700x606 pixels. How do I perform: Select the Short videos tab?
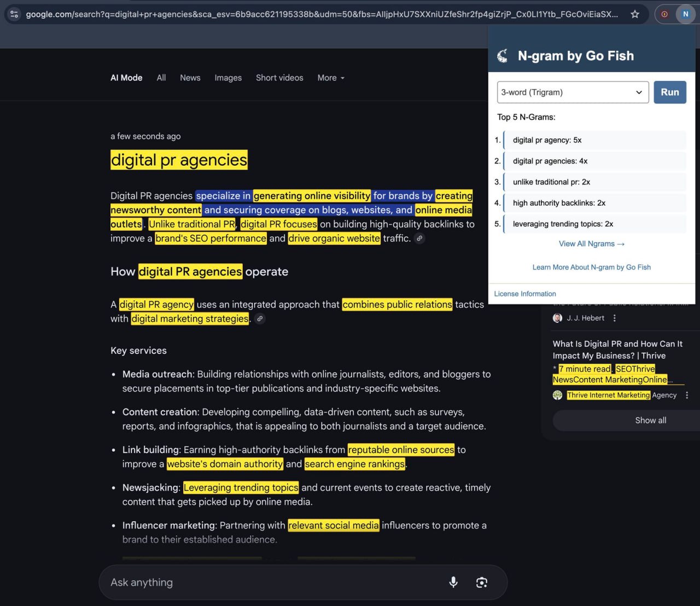[279, 78]
